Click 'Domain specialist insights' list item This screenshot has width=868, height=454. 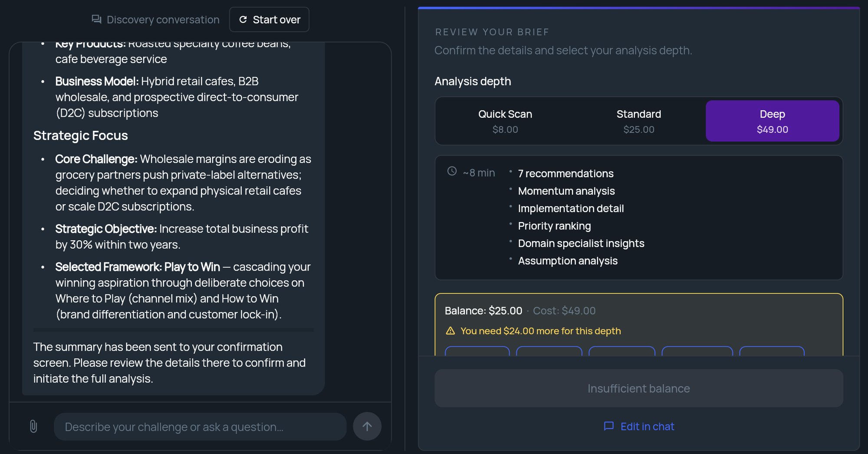tap(581, 243)
